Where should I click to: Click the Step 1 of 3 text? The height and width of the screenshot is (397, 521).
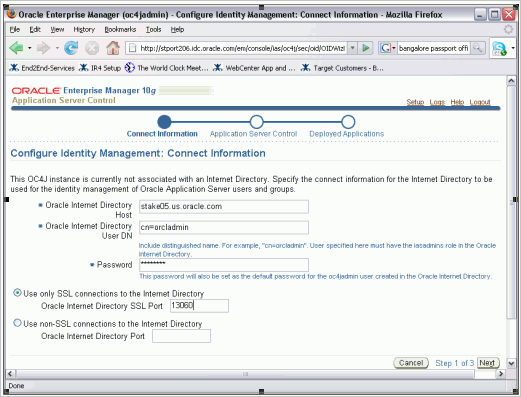coord(454,363)
